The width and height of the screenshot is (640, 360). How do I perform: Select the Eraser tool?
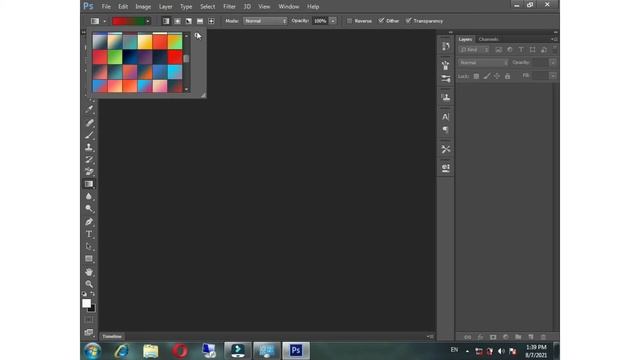pos(89,171)
